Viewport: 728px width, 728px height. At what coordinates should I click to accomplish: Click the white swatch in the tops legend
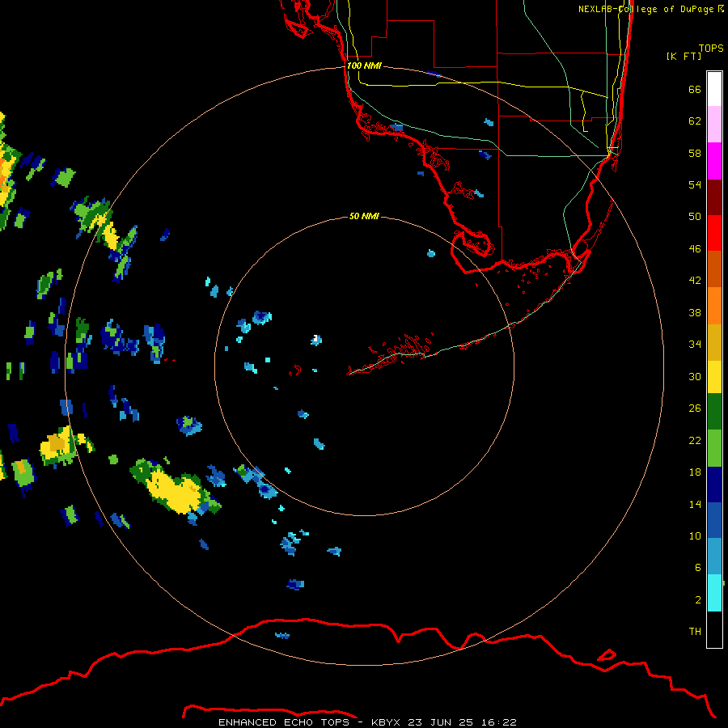714,89
